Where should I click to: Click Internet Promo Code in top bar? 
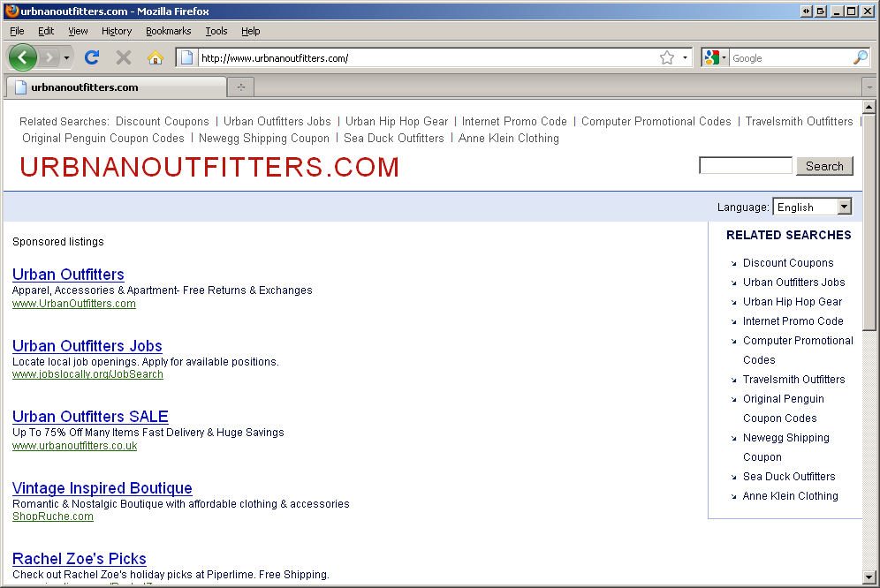514,121
